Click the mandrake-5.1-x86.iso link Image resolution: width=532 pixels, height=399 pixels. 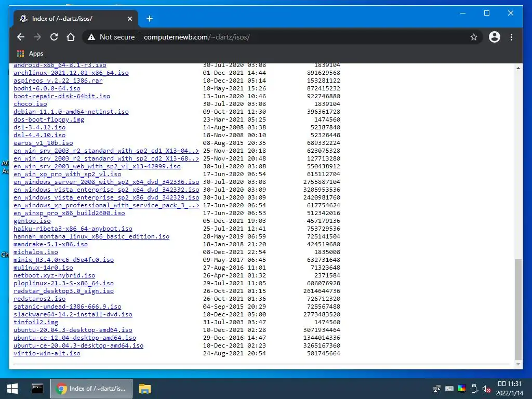point(50,244)
